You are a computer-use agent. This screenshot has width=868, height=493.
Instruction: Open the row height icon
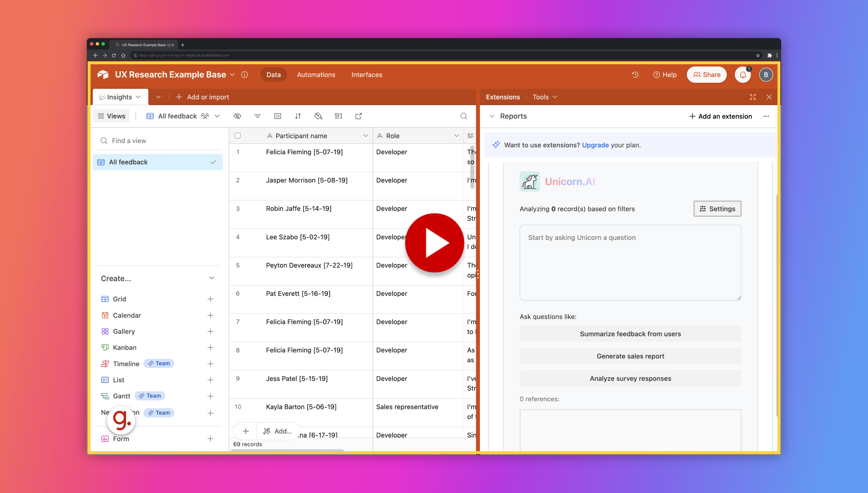point(338,116)
